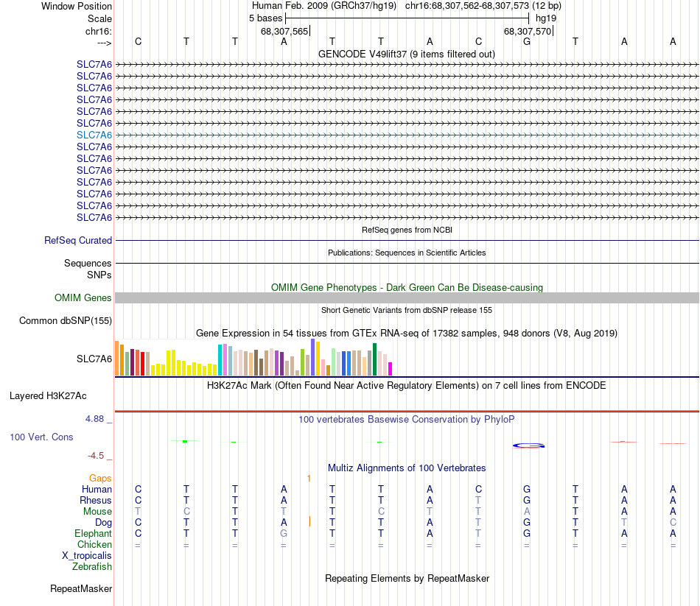Viewport: 700px width, 606px height.
Task: Click the SNPs track label
Action: [99, 275]
